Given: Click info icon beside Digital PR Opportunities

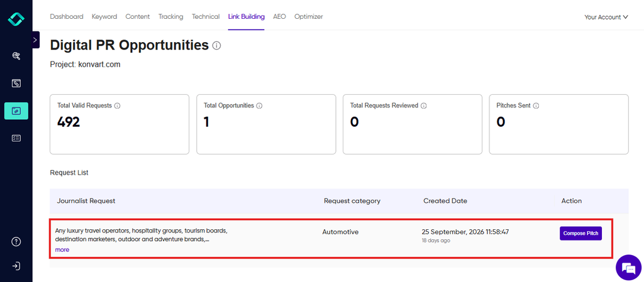Looking at the screenshot, I should click(216, 45).
